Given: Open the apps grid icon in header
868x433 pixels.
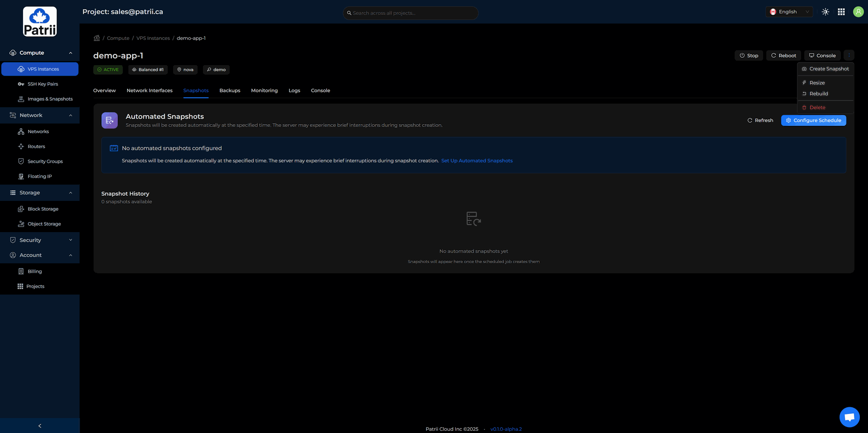Looking at the screenshot, I should [841, 12].
